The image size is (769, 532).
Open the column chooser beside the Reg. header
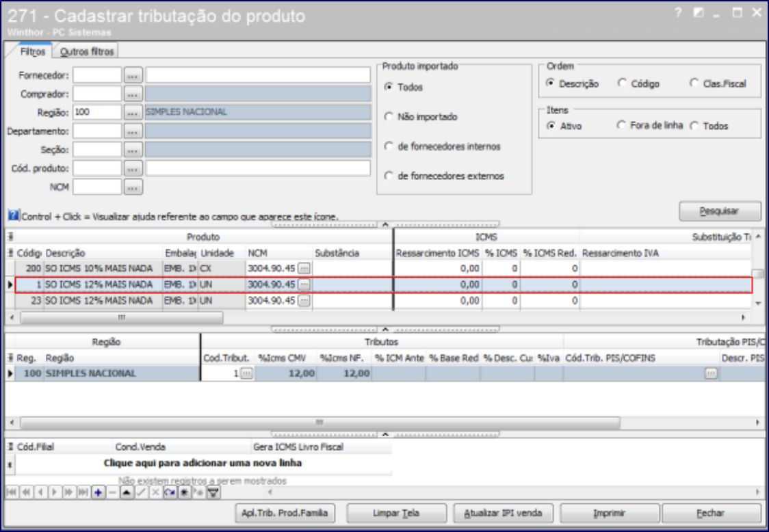10,358
